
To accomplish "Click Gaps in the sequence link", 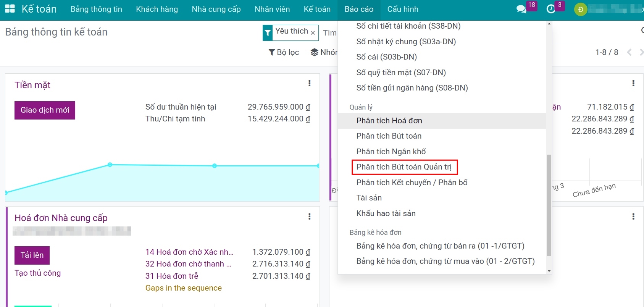I will coord(184,288).
